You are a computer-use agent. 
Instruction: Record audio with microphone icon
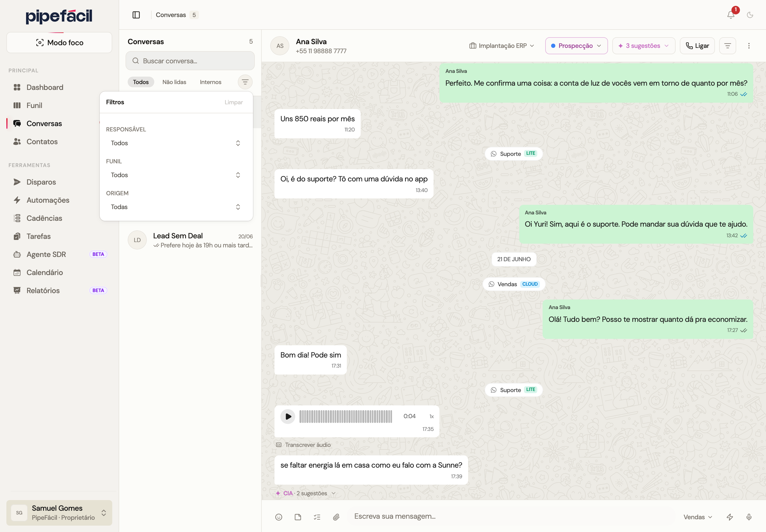point(749,517)
